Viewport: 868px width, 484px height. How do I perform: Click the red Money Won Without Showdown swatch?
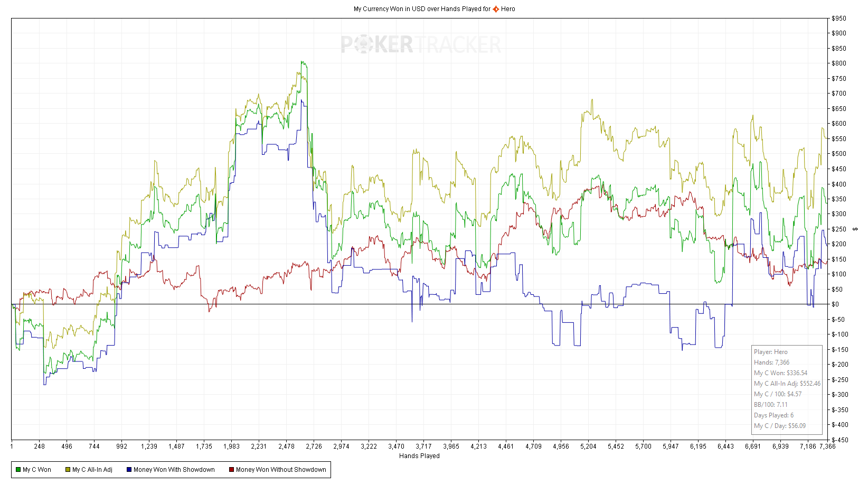(x=231, y=470)
